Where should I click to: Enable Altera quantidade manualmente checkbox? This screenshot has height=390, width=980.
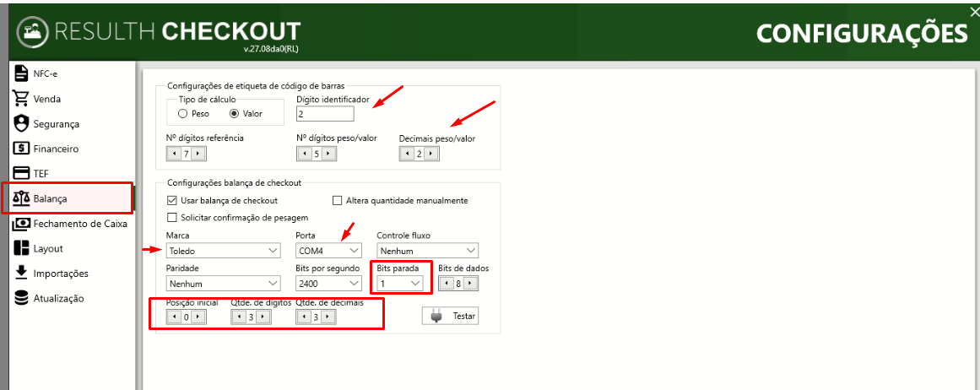[338, 201]
